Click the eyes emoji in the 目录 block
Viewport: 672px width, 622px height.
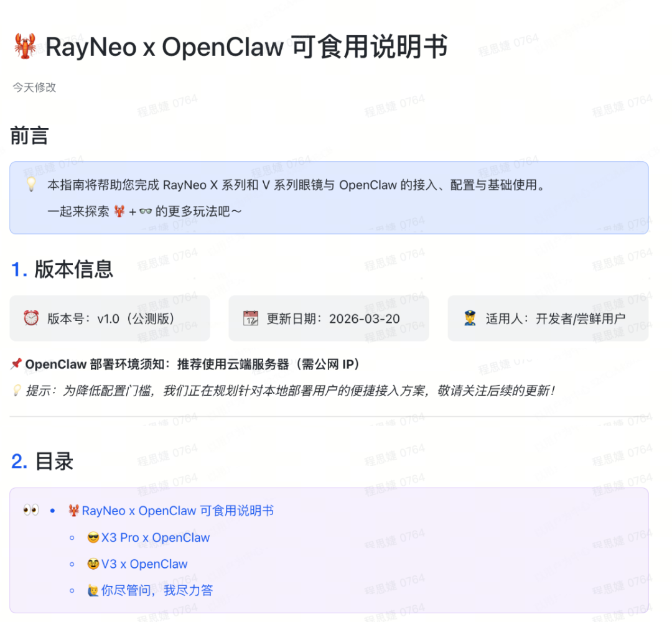[x=30, y=511]
